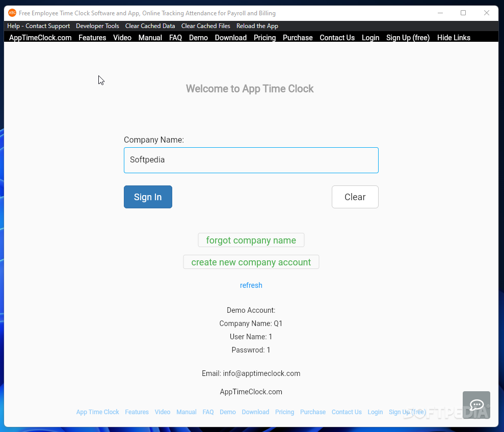The height and width of the screenshot is (432, 504).
Task: Click the ATC app icon in title bar
Action: (12, 13)
